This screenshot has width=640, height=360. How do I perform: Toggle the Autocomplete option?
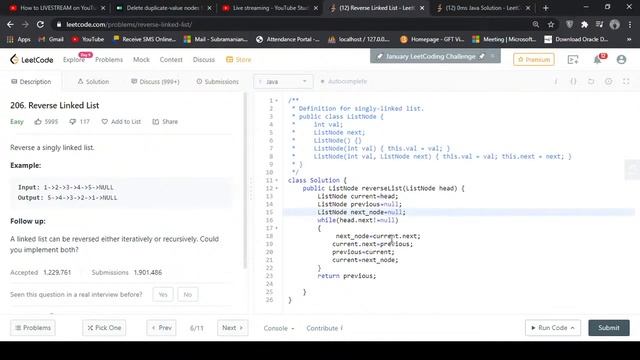click(x=344, y=82)
